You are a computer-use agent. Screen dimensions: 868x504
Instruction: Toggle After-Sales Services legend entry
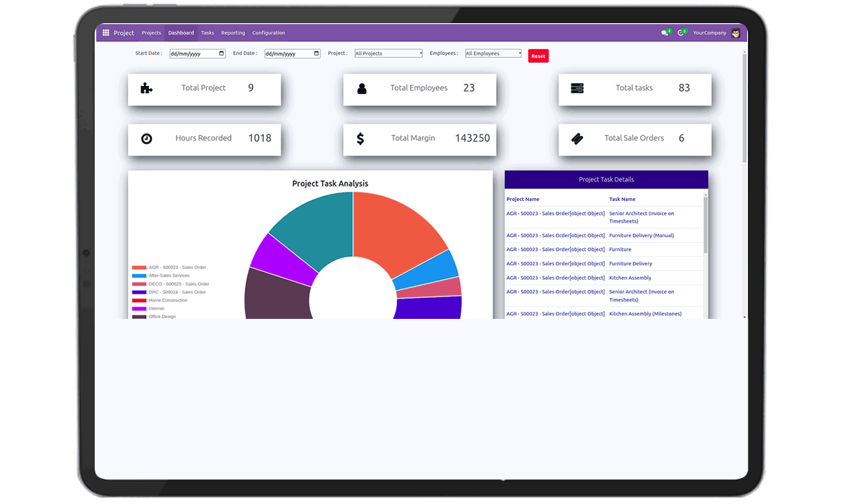pyautogui.click(x=161, y=276)
